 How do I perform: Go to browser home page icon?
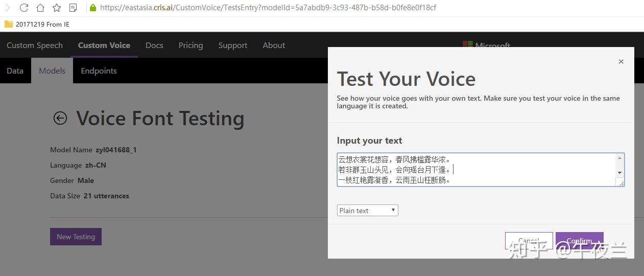coord(40,8)
